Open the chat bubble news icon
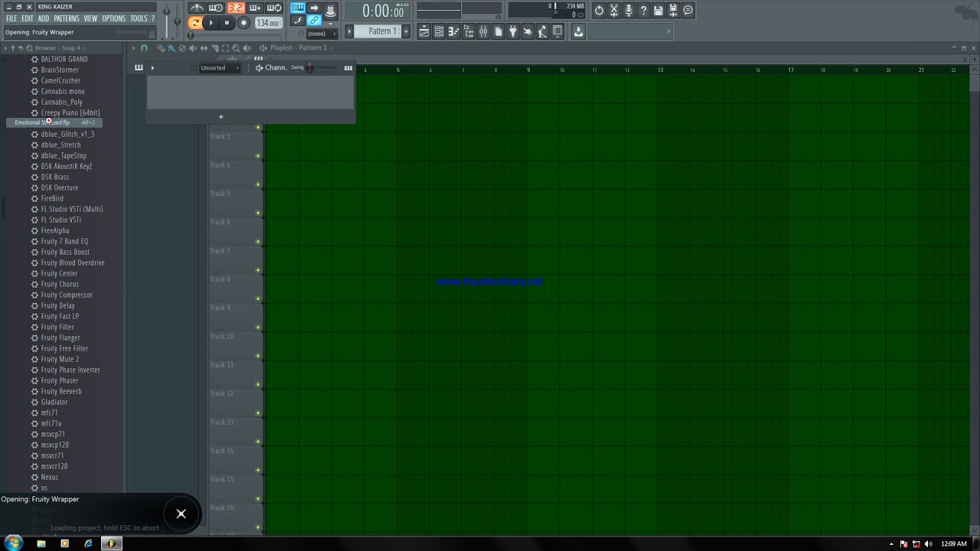980x551 pixels. point(688,10)
